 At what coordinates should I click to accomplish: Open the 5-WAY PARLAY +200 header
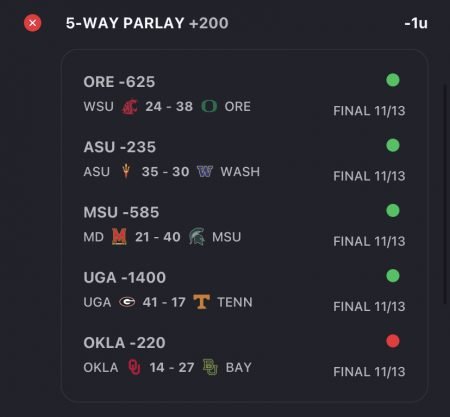147,23
